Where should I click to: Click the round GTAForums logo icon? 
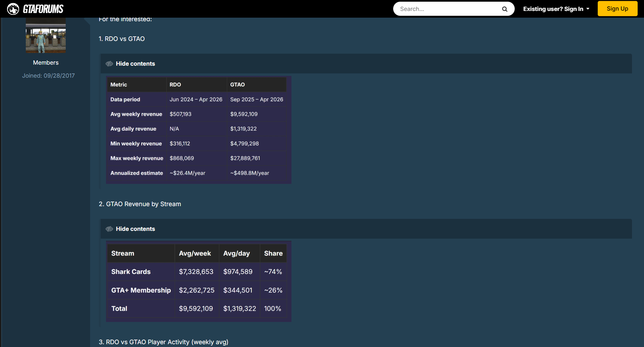tap(13, 9)
